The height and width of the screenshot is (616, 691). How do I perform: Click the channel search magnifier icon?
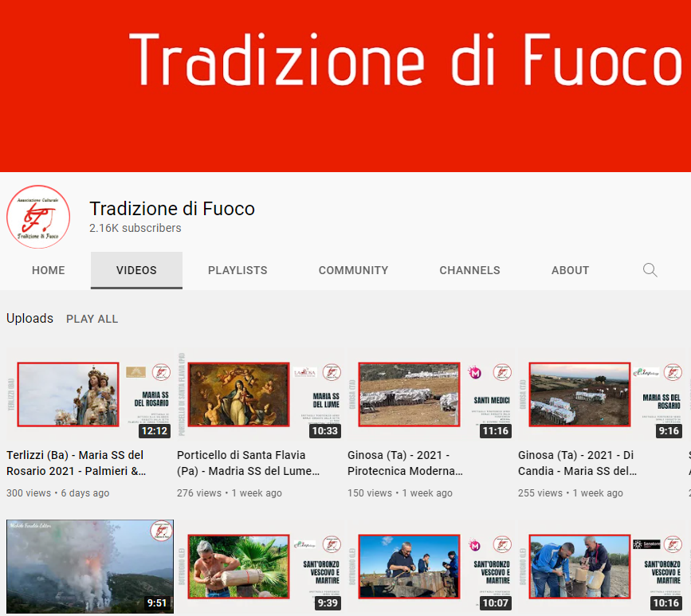(x=650, y=270)
